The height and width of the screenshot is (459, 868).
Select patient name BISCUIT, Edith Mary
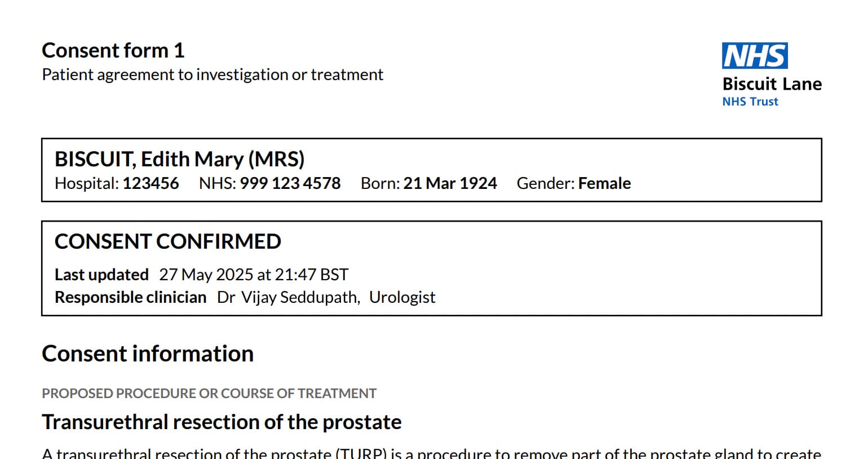[x=179, y=160]
